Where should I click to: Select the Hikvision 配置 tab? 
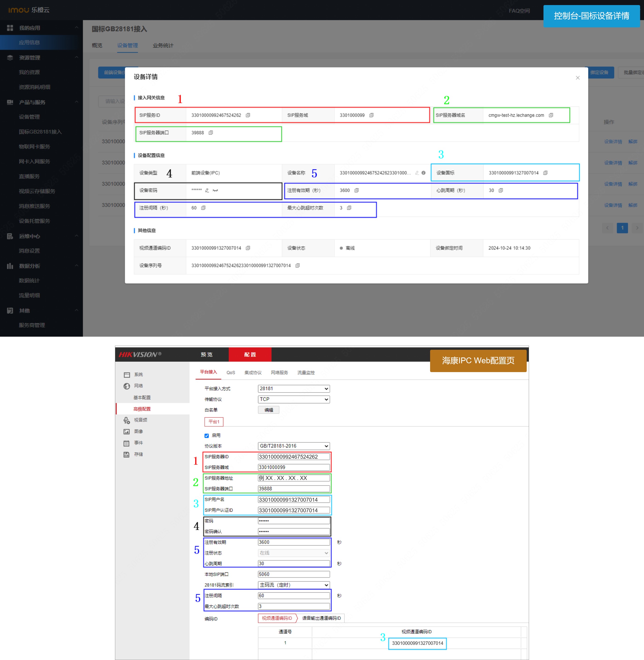pyautogui.click(x=250, y=355)
